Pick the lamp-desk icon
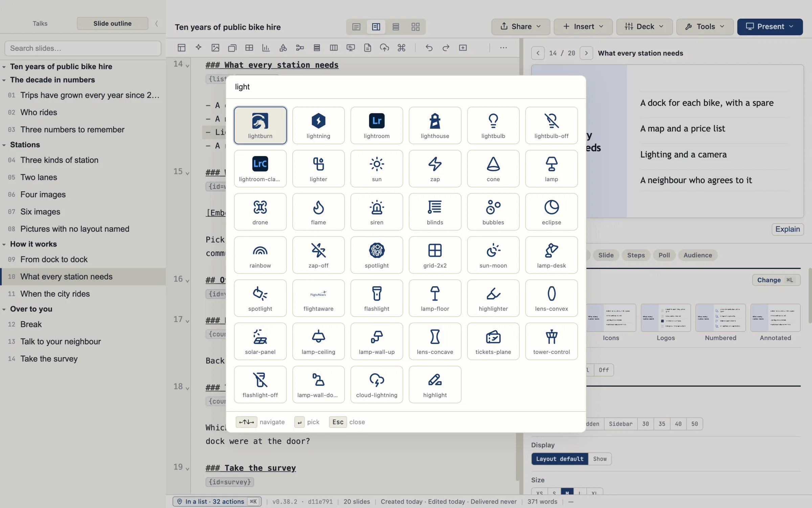This screenshot has width=812, height=508. 551,255
